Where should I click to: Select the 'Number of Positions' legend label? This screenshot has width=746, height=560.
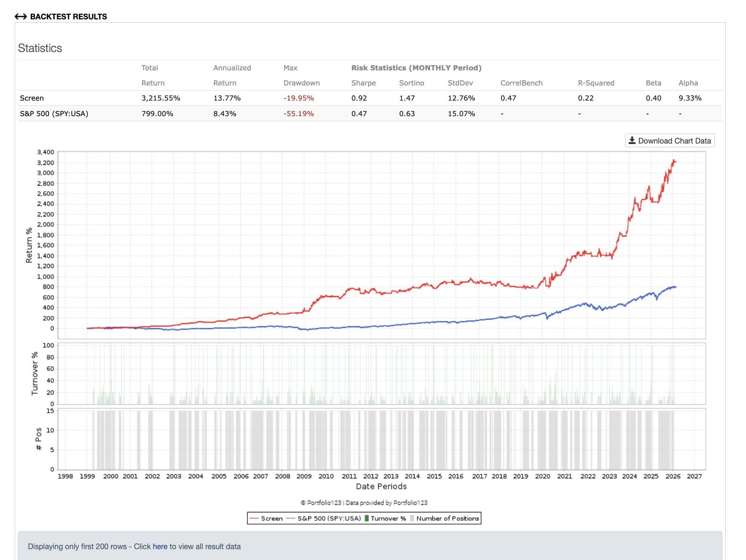point(448,518)
